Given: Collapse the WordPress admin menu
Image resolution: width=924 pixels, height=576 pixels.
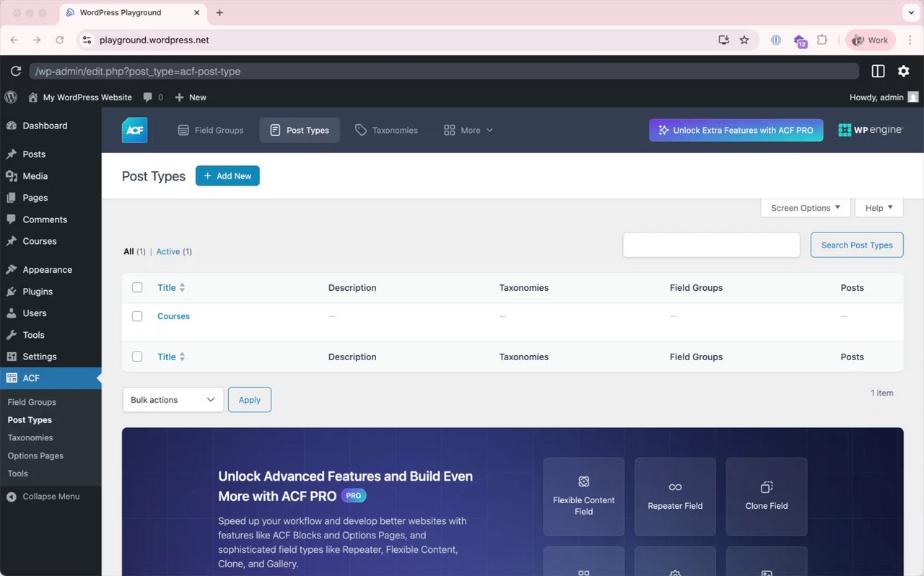Looking at the screenshot, I should click(43, 497).
